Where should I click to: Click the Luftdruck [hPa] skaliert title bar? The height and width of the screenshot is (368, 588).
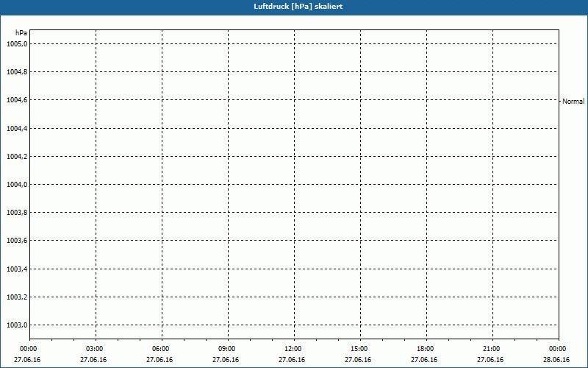tap(294, 7)
